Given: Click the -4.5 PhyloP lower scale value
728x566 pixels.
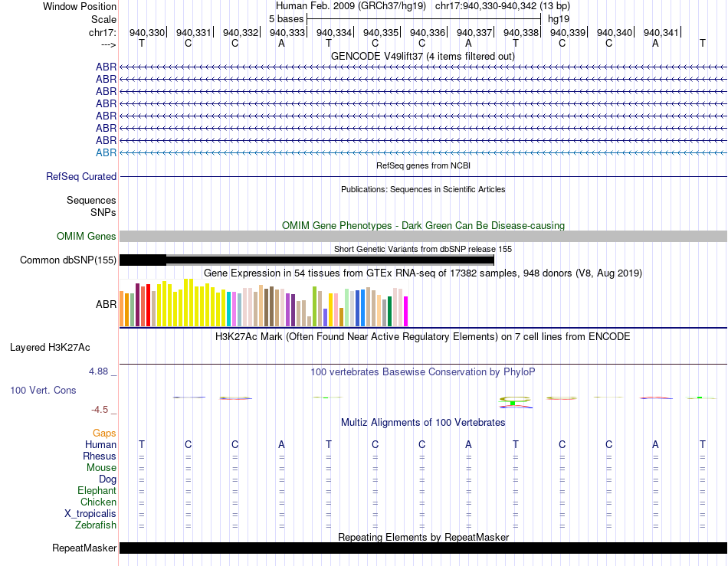Looking at the screenshot, I should (x=100, y=410).
